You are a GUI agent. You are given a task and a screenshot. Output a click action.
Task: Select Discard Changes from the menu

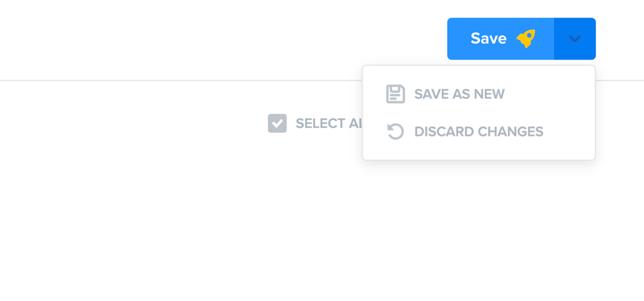[479, 132]
